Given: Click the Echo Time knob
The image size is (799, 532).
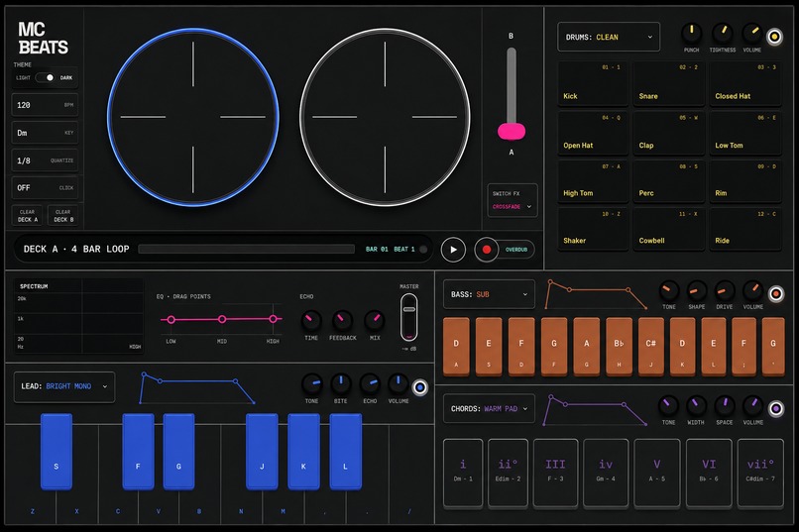Looking at the screenshot, I should pos(311,321).
